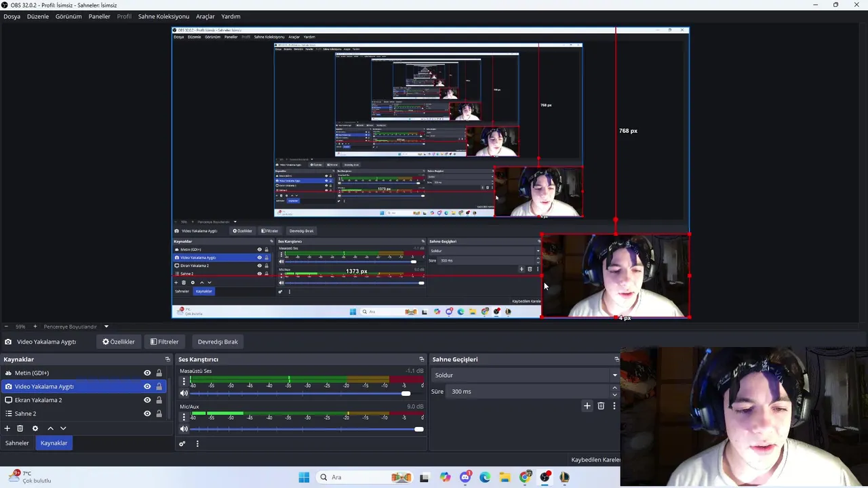
Task: Switch to the Kaynaklar tab
Action: click(x=54, y=443)
